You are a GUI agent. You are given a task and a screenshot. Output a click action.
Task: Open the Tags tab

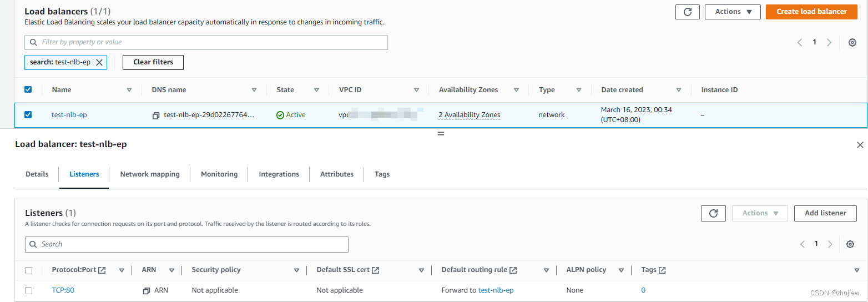click(382, 174)
